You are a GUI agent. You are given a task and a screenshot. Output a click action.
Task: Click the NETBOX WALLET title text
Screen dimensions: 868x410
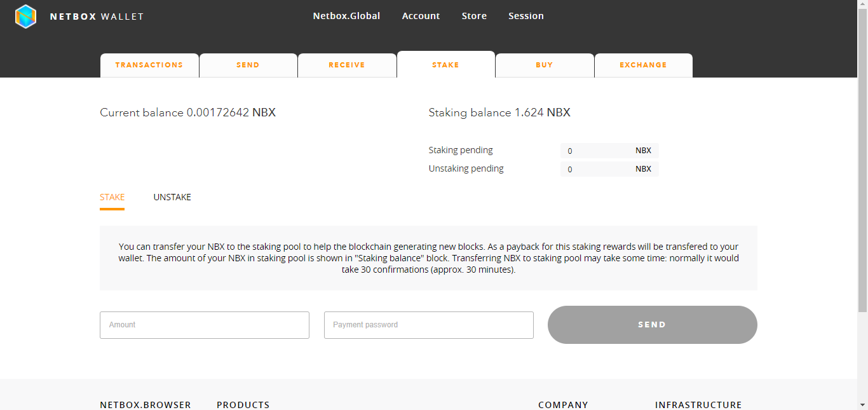click(97, 17)
